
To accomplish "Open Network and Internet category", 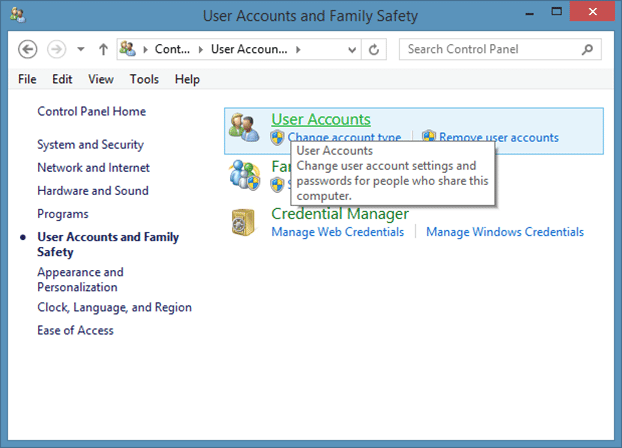I will point(94,168).
